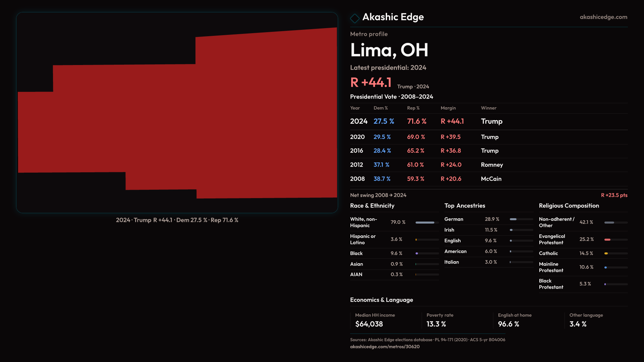This screenshot has height=362, width=644.
Task: Click the German ancestry bar
Action: pos(514,219)
